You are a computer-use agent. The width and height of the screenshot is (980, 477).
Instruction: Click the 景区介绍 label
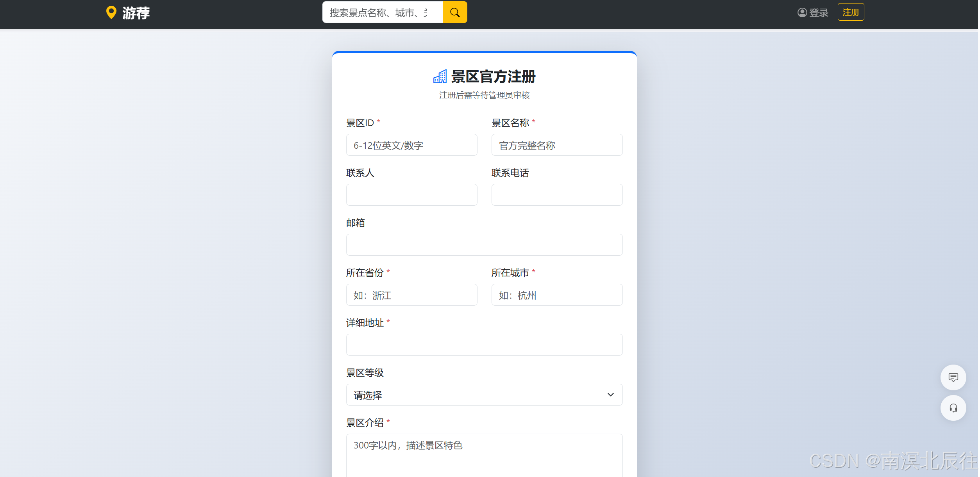click(365, 423)
